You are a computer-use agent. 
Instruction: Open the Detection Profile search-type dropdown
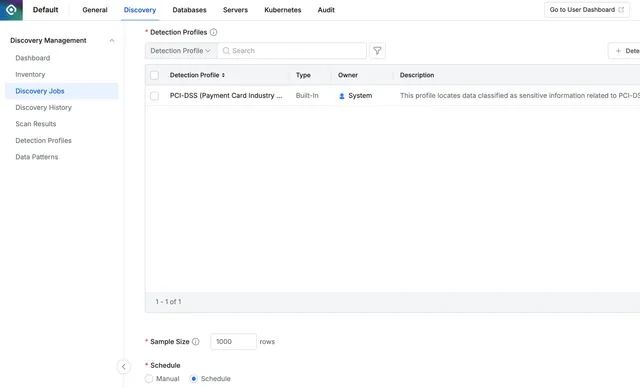click(181, 51)
